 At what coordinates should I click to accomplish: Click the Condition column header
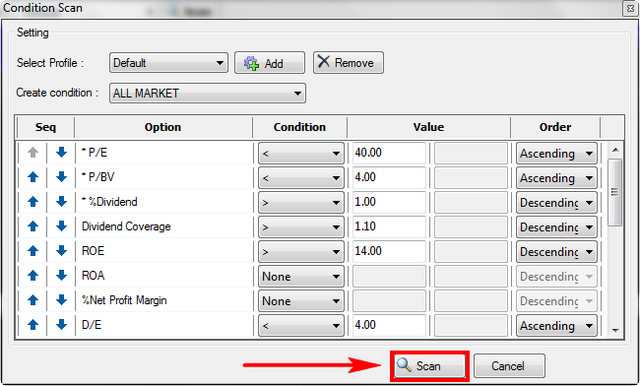(x=300, y=127)
